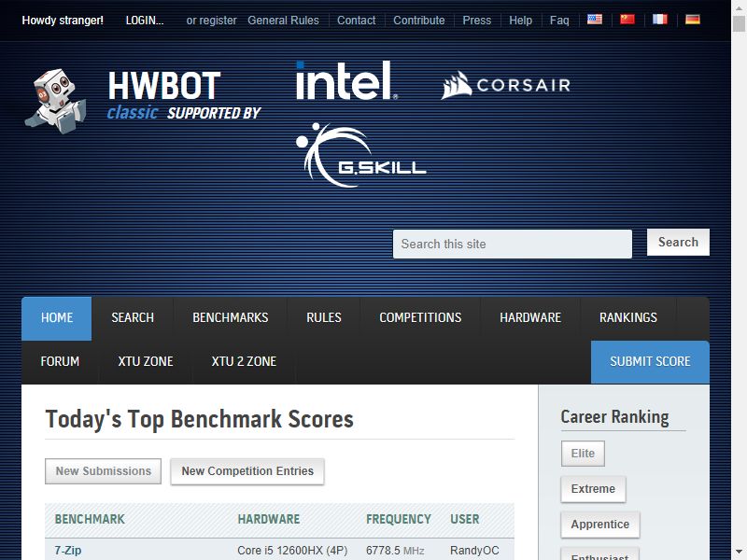Click the FREQUENCY column header
This screenshot has width=747, height=560.
[x=399, y=520]
